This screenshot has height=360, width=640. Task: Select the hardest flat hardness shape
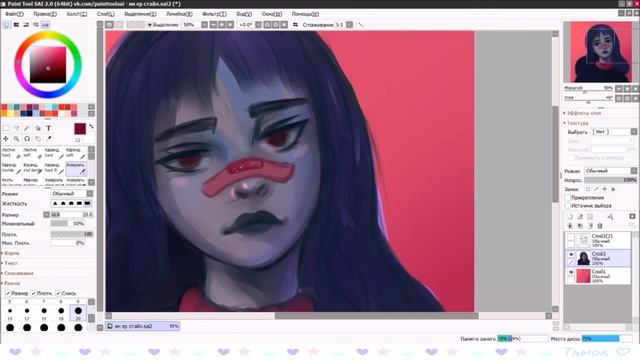[x=87, y=203]
